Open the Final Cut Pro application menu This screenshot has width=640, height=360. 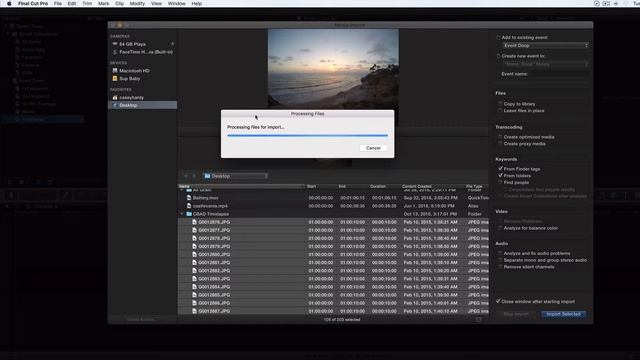point(33,3)
